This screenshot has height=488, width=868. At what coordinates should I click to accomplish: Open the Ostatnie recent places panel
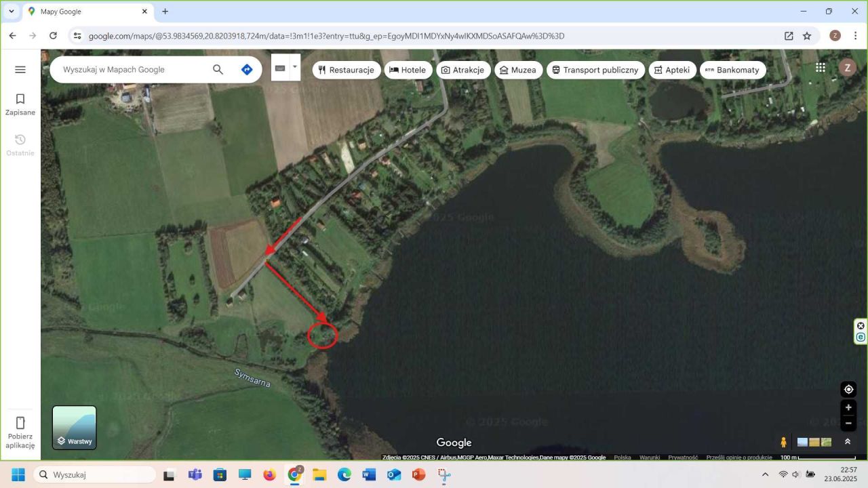click(20, 145)
